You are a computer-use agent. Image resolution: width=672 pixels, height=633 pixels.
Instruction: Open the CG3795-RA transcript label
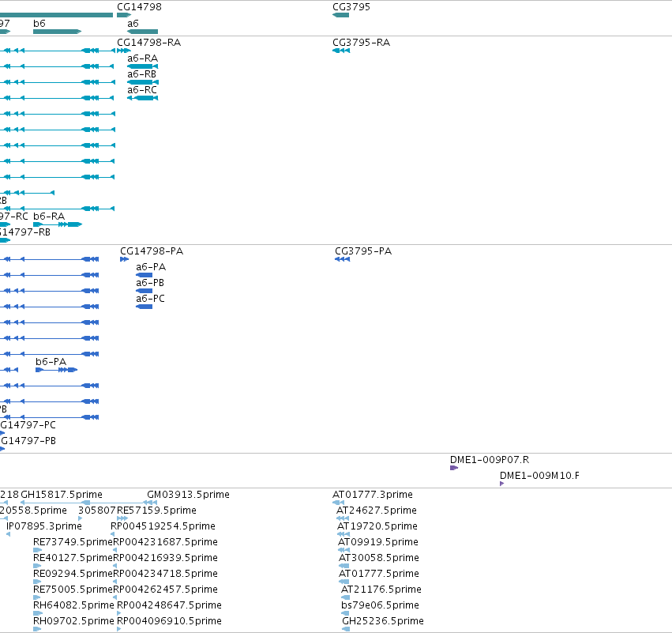pyautogui.click(x=362, y=43)
